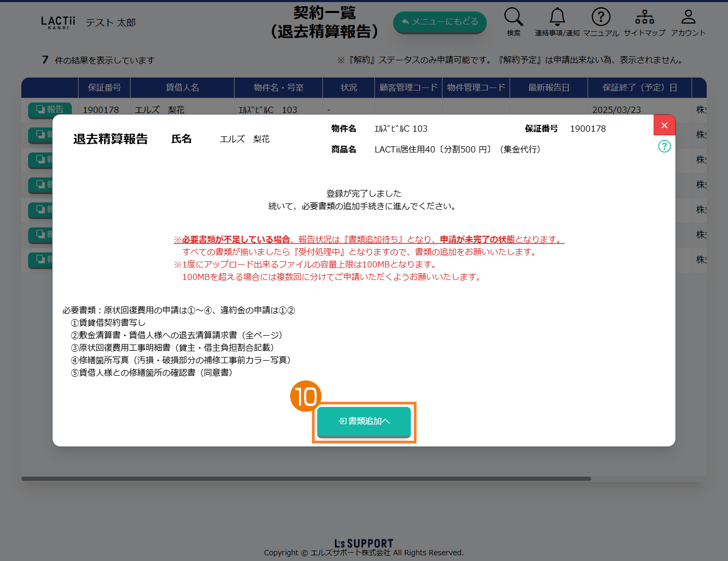Click the 報告 button in first row

50,109
